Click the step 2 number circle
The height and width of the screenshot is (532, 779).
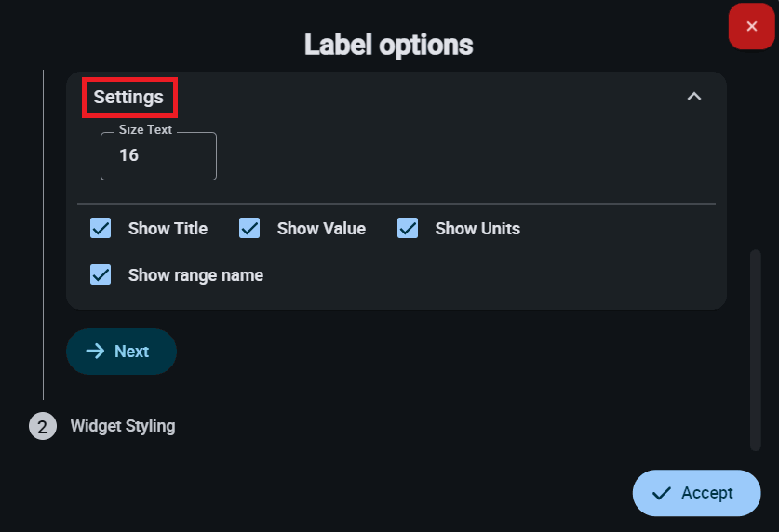pos(42,427)
